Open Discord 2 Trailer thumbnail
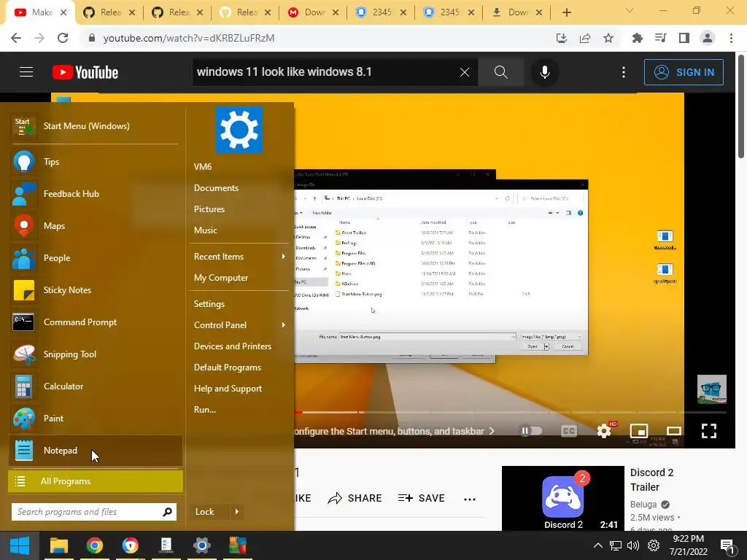This screenshot has width=747, height=560. point(562,498)
